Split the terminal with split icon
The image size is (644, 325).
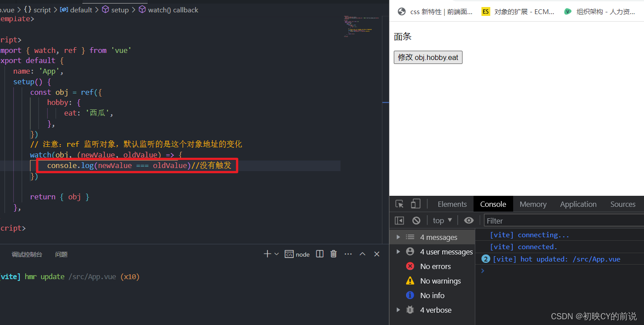coord(320,254)
